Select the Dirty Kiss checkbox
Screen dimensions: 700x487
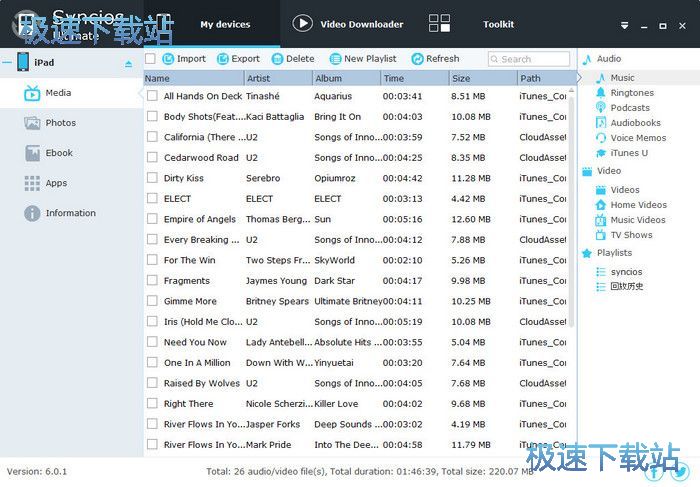[152, 178]
